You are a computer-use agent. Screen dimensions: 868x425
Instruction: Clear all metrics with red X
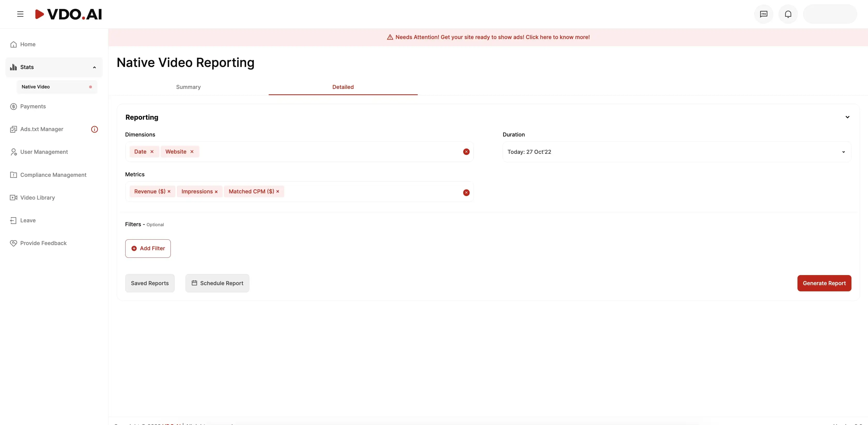click(x=466, y=193)
